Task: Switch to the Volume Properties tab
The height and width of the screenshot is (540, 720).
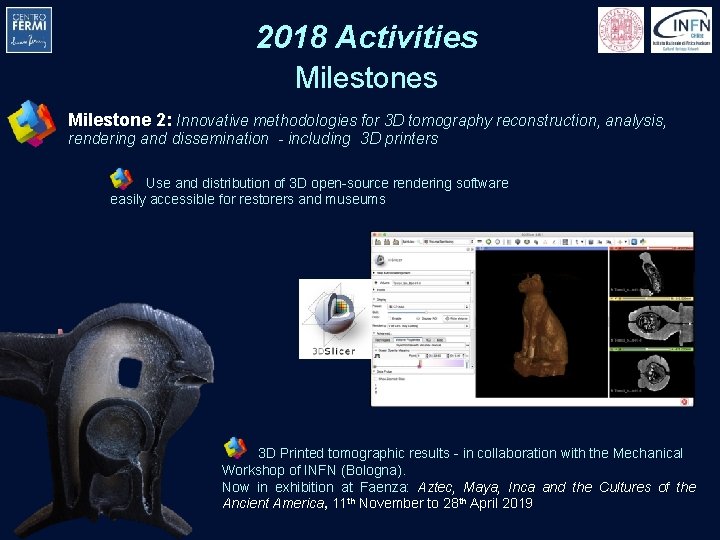Action: tap(408, 340)
